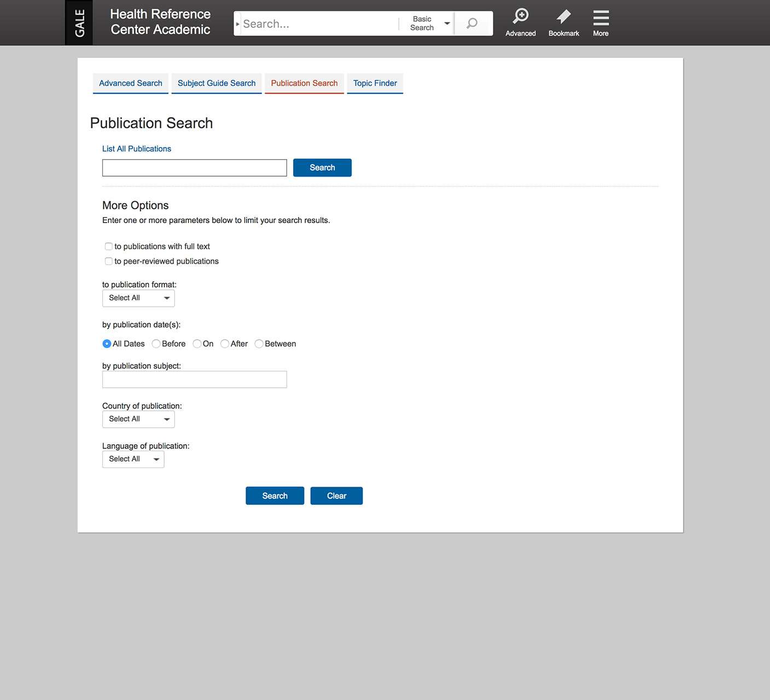This screenshot has height=700, width=770.
Task: Switch to the Advanced Search tab
Action: coord(131,83)
